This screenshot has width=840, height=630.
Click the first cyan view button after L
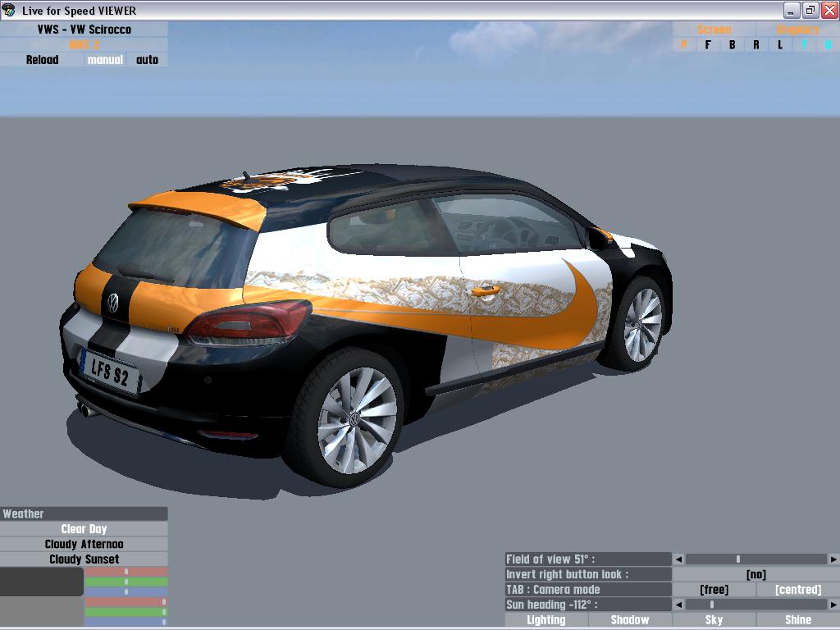[804, 45]
